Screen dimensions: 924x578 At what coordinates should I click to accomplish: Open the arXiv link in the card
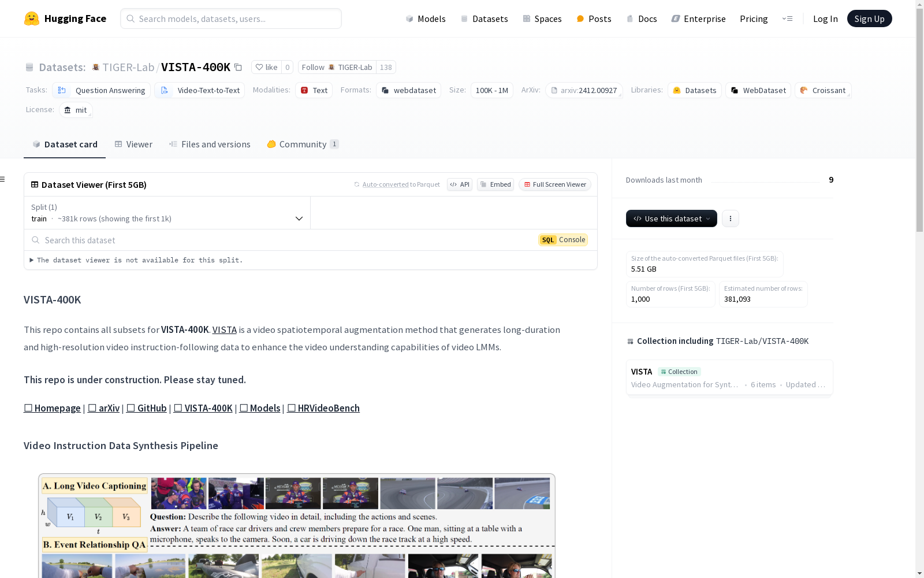tap(103, 408)
